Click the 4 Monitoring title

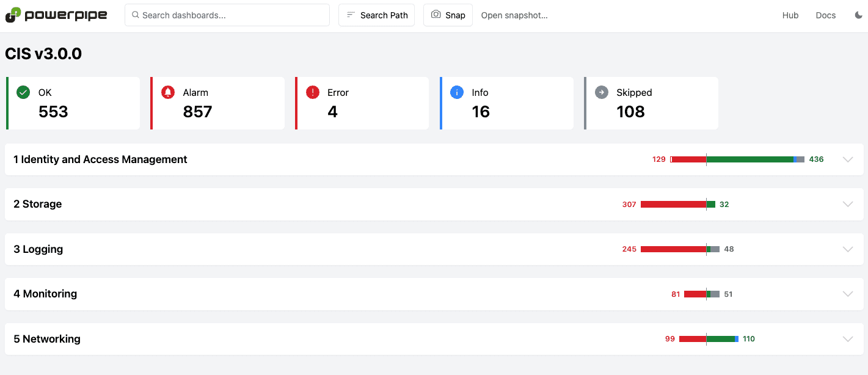pyautogui.click(x=45, y=294)
